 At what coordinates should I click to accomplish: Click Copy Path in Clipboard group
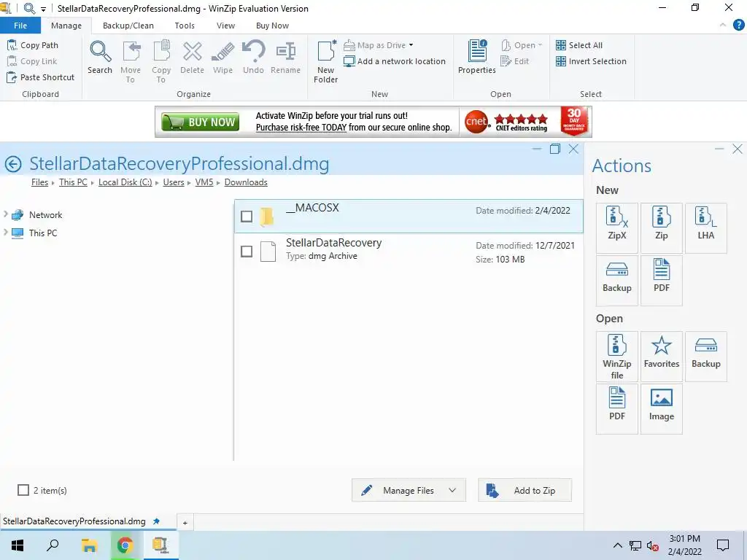coord(33,45)
